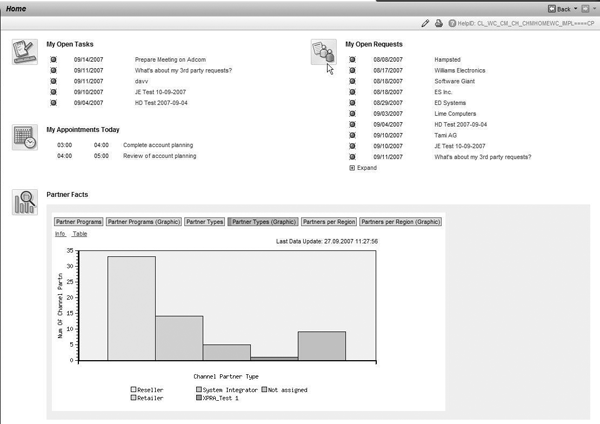Click task icon beside HD Test 2007-09-04

[x=53, y=103]
